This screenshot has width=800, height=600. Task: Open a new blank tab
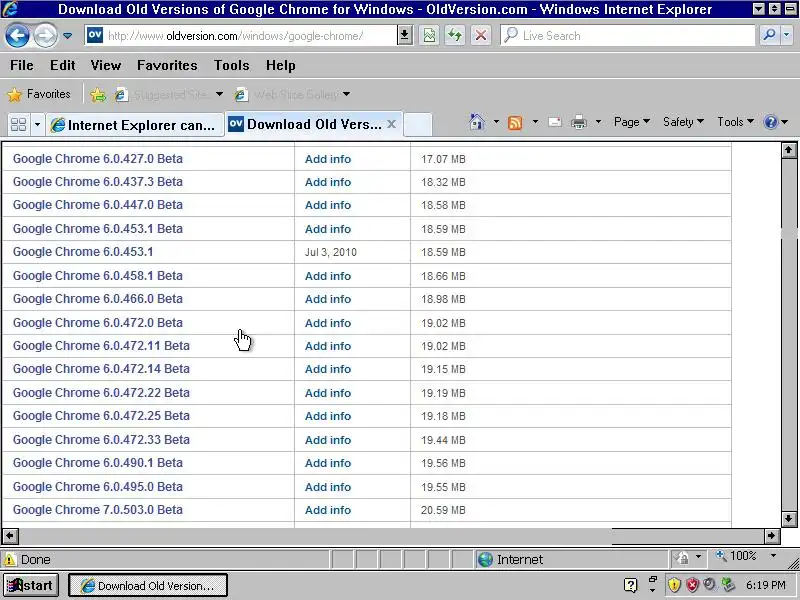point(418,124)
